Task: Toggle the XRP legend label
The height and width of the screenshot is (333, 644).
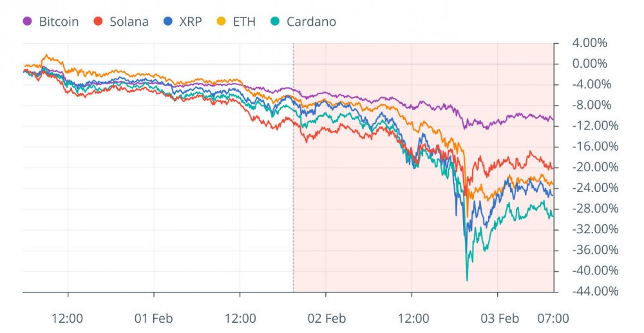Action: (x=191, y=22)
